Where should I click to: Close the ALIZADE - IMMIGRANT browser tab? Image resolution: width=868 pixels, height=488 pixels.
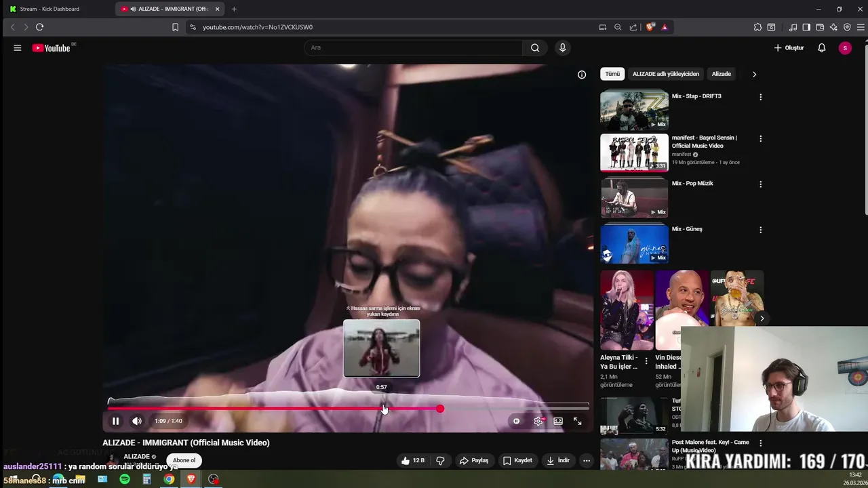pos(217,9)
